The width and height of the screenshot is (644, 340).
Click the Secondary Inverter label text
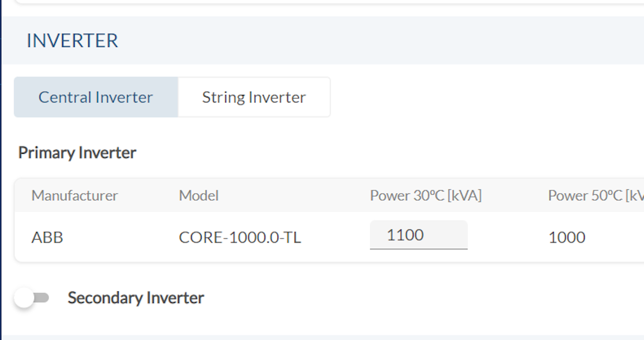135,297
